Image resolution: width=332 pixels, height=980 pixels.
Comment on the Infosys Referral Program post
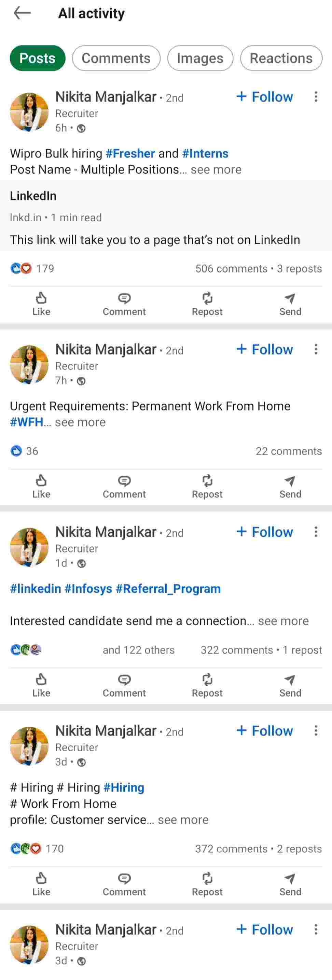click(124, 685)
